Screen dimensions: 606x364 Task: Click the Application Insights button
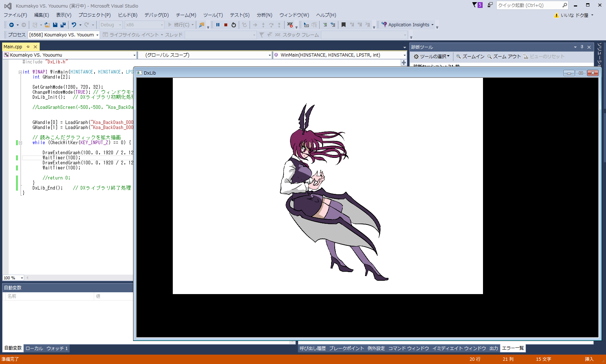(x=408, y=25)
